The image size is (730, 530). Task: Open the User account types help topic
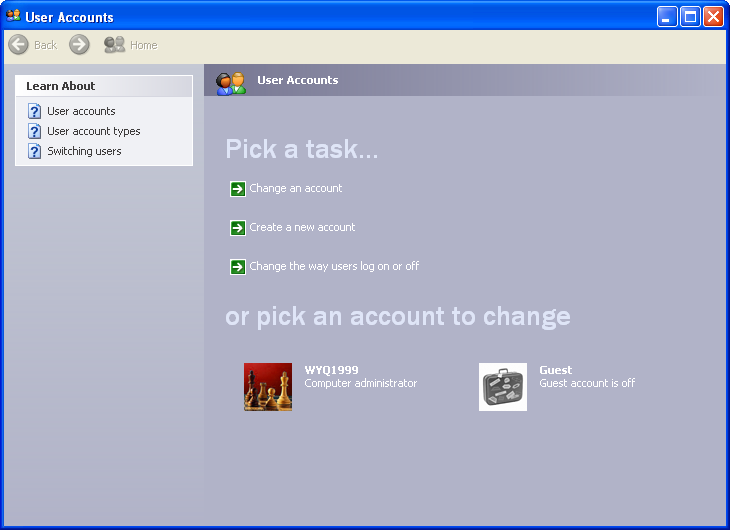click(94, 131)
